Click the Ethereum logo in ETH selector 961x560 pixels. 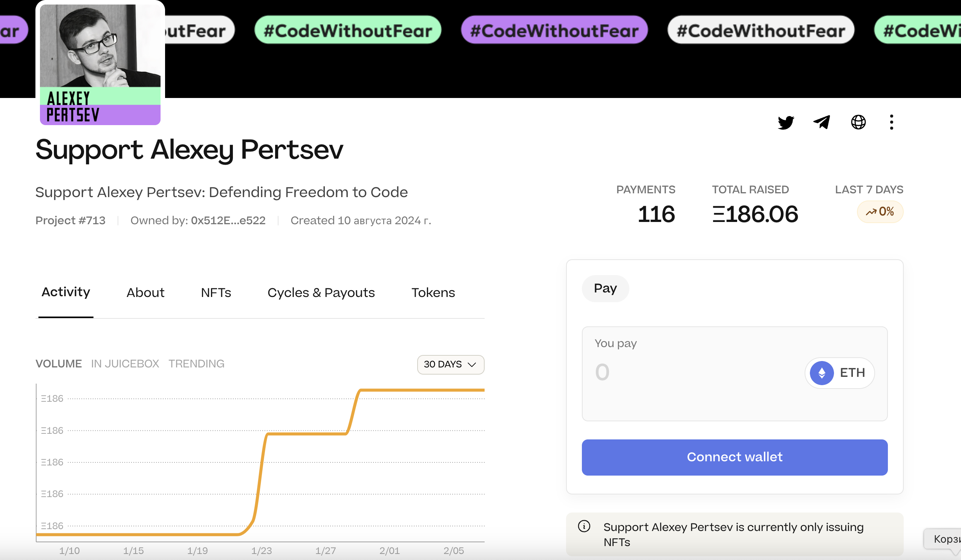pos(822,373)
